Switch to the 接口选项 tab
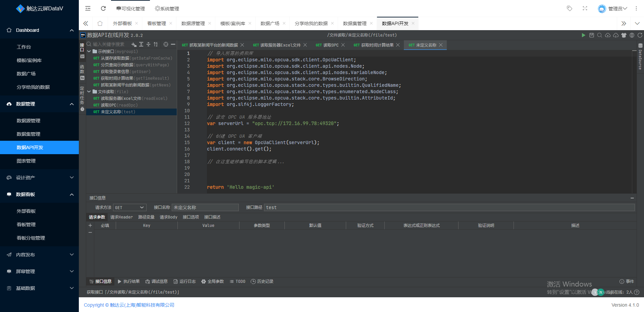Screen dimensions: 644x312 (x=191, y=217)
